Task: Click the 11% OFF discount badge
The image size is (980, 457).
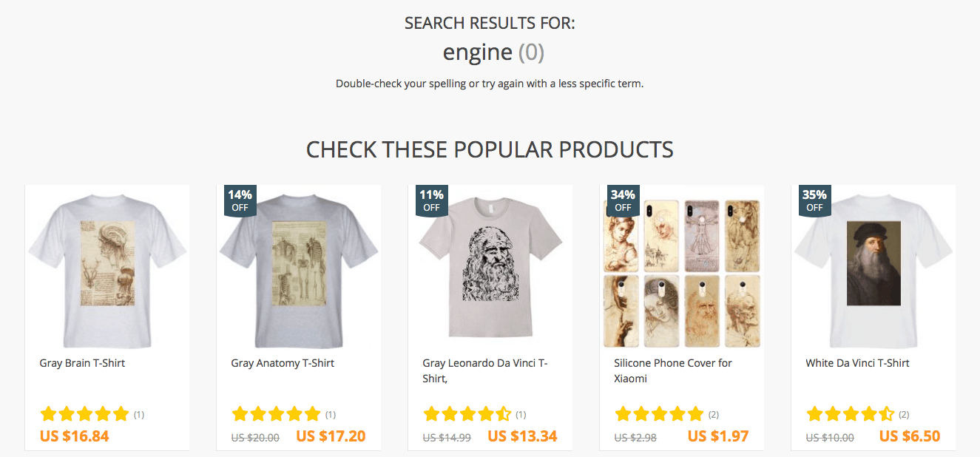Action: click(x=431, y=201)
